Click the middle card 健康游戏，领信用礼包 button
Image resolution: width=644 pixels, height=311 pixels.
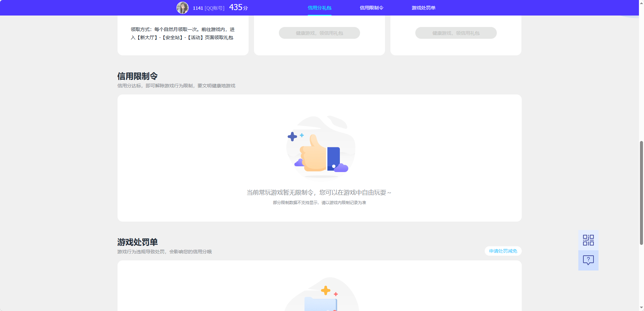coord(319,33)
